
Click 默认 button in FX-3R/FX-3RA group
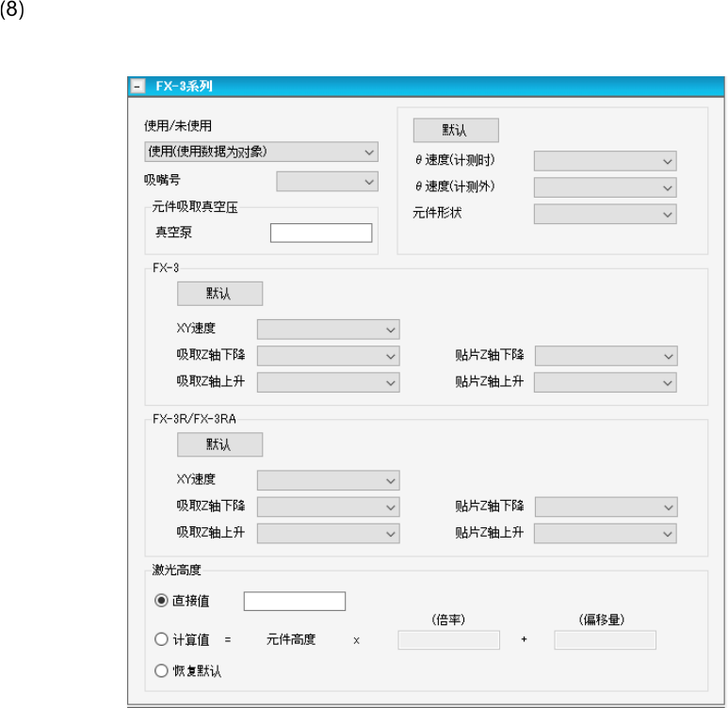pyautogui.click(x=219, y=444)
